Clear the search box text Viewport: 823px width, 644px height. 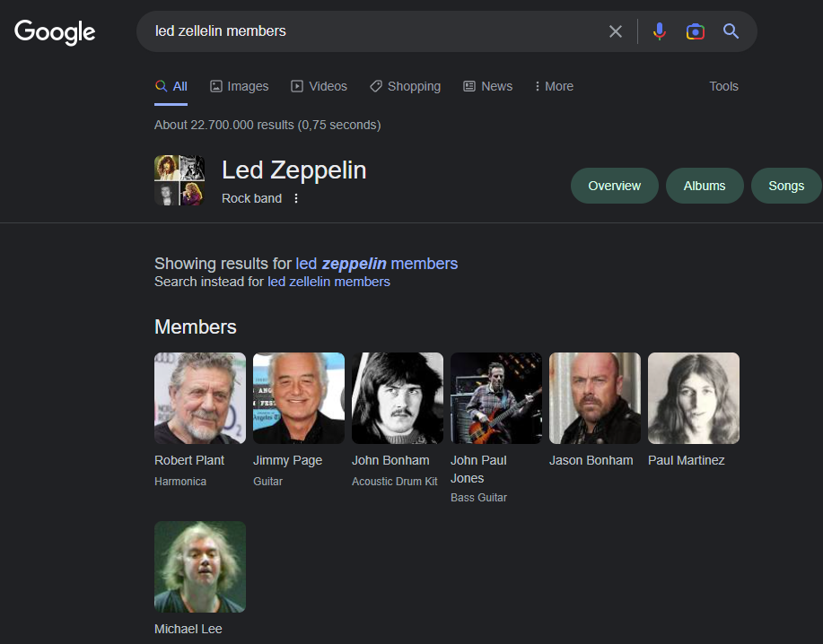point(616,31)
